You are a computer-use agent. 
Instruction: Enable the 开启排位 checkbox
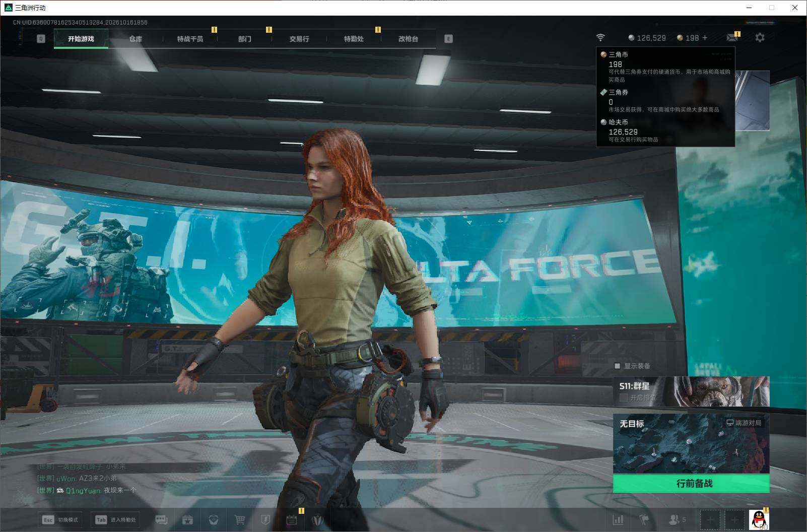tap(623, 397)
